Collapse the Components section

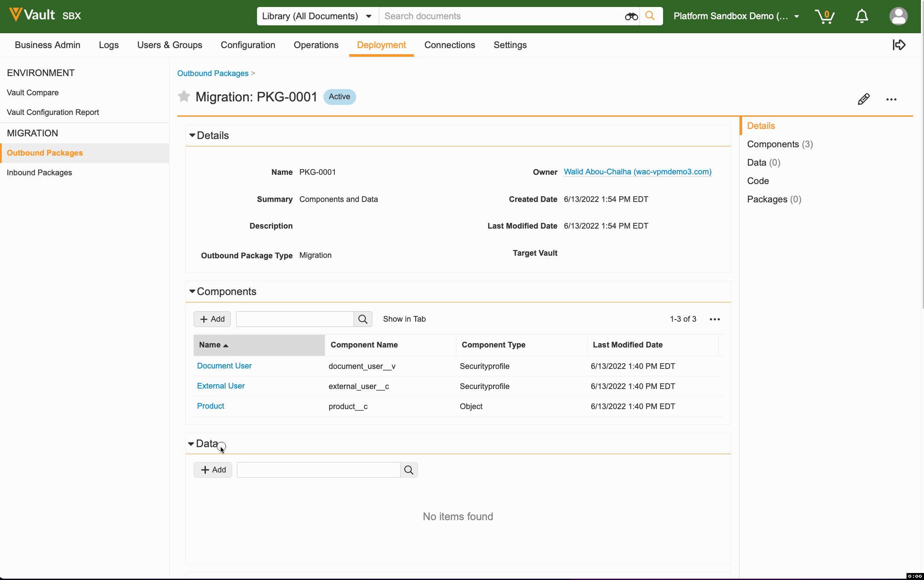(x=192, y=292)
